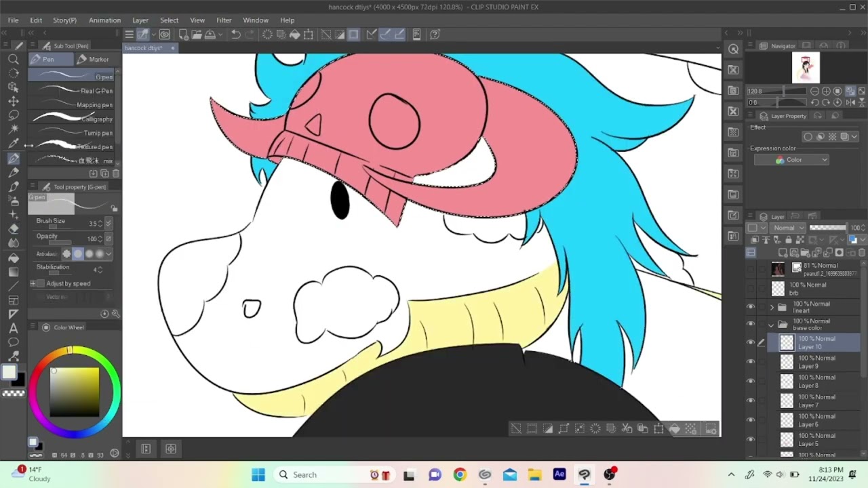Image resolution: width=868 pixels, height=488 pixels.
Task: Select the Zoom magnifier tool
Action: coord(13,59)
